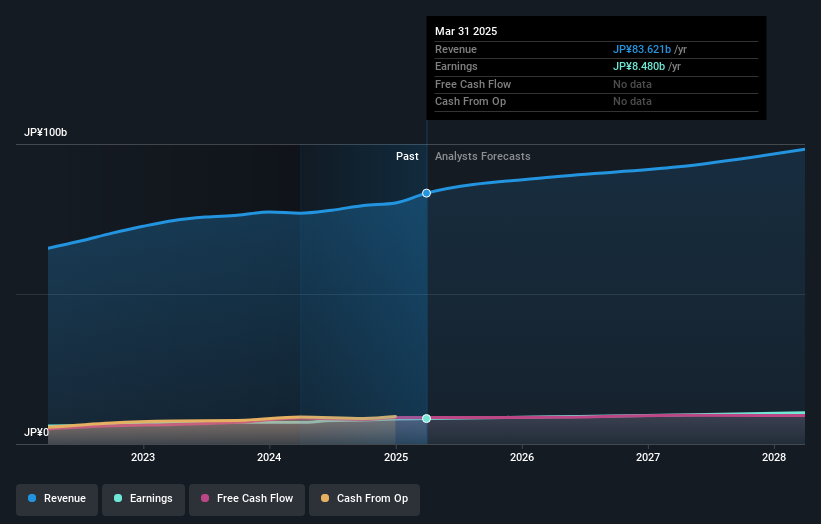The width and height of the screenshot is (821, 524).
Task: Click the JP¥83.621b revenue value
Action: (x=642, y=49)
